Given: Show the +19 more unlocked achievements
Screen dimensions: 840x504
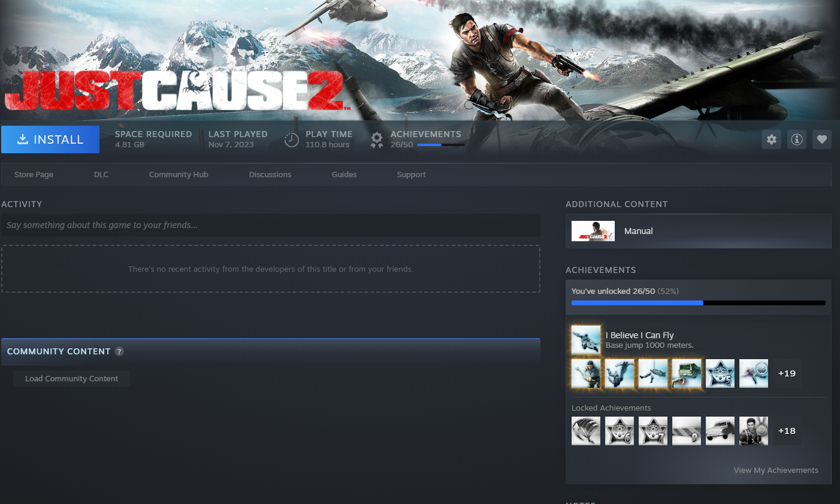Looking at the screenshot, I should 787,374.
